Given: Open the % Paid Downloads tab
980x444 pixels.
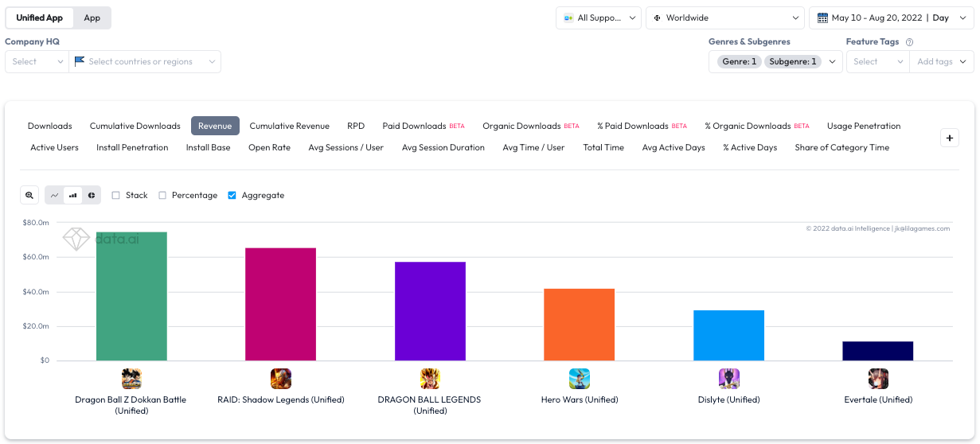Looking at the screenshot, I should (642, 126).
